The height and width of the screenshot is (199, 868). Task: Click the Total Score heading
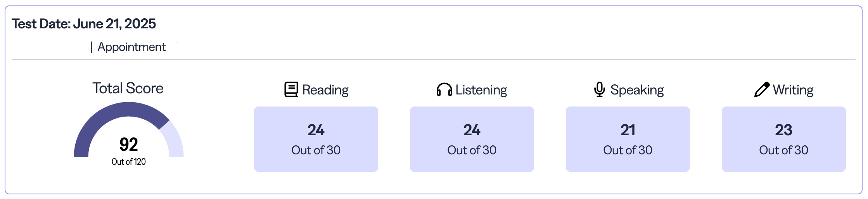(128, 88)
